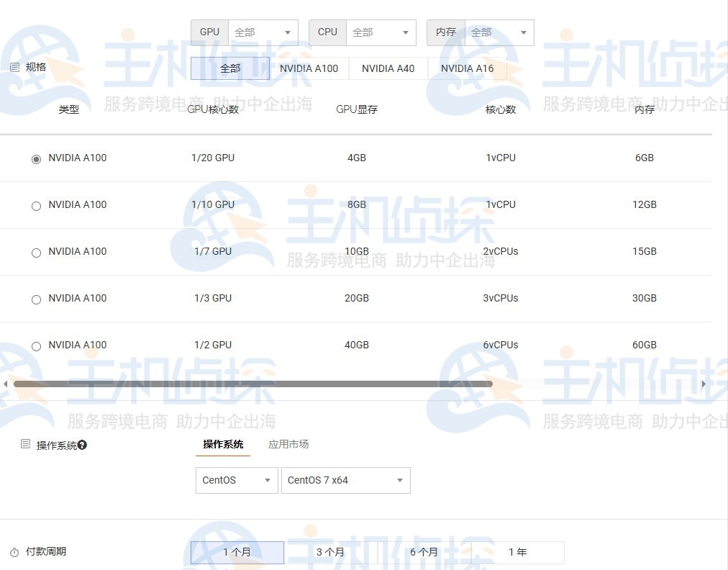This screenshot has width=728, height=570.
Task: Open the CPU filter dropdown
Action: point(381,32)
